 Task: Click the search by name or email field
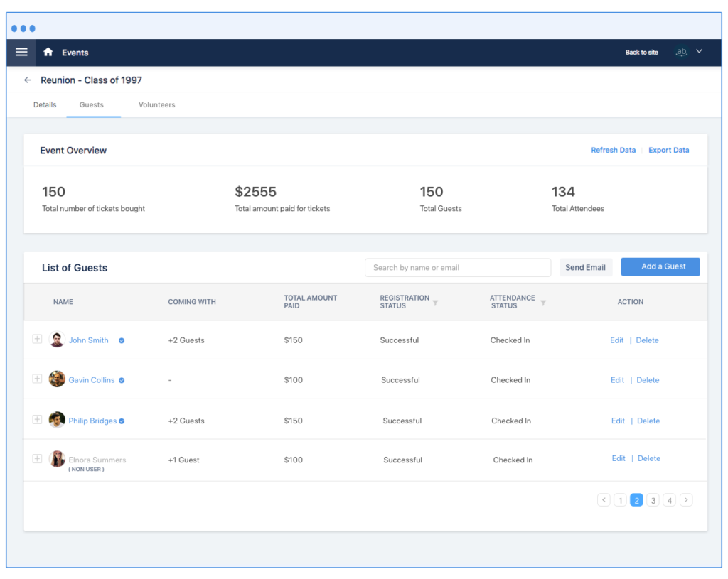[457, 268]
